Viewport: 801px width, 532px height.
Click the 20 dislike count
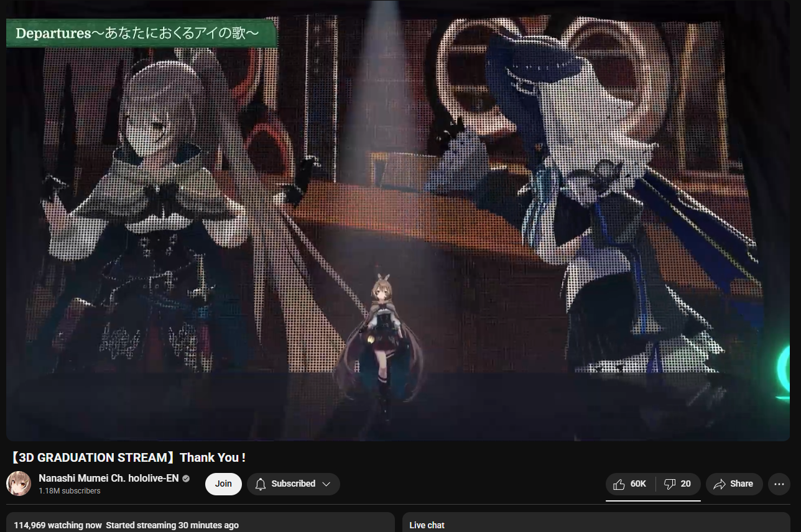685,484
